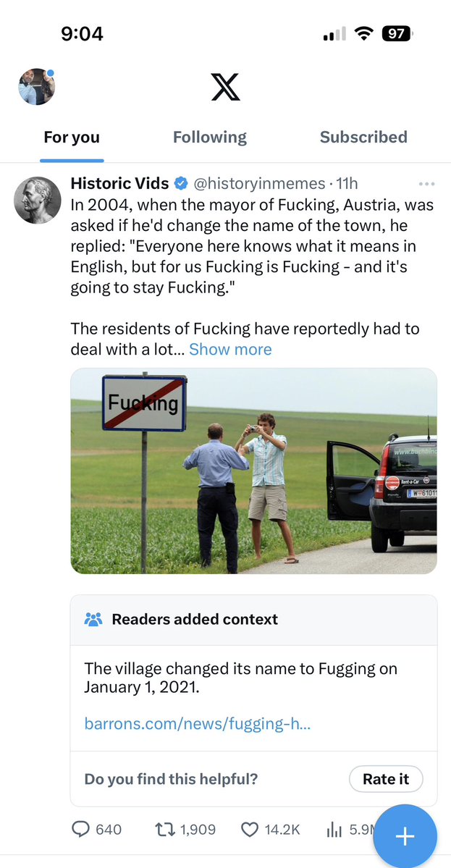The width and height of the screenshot is (451, 868).
Task: Tap the verified badge next to Historic Vids
Action: 182,184
